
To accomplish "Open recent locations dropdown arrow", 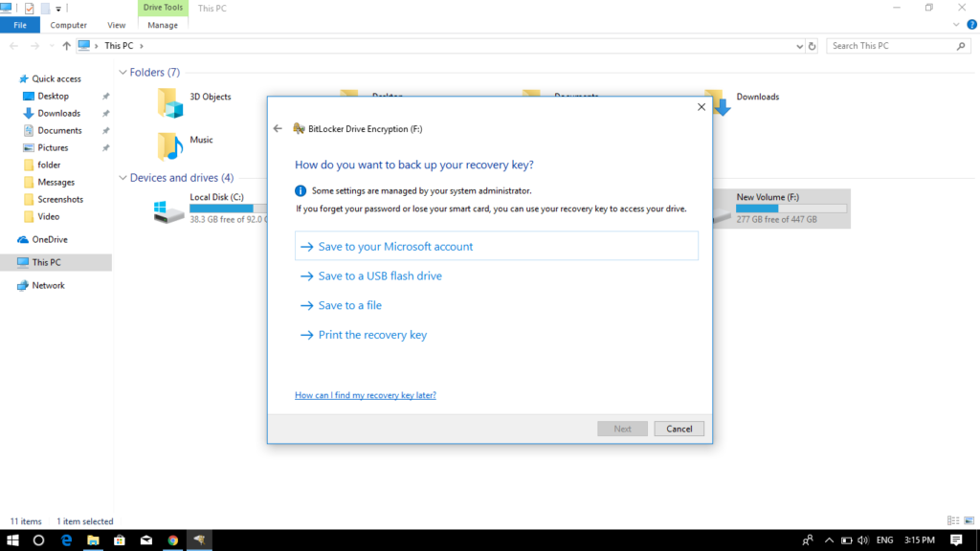I will point(52,46).
